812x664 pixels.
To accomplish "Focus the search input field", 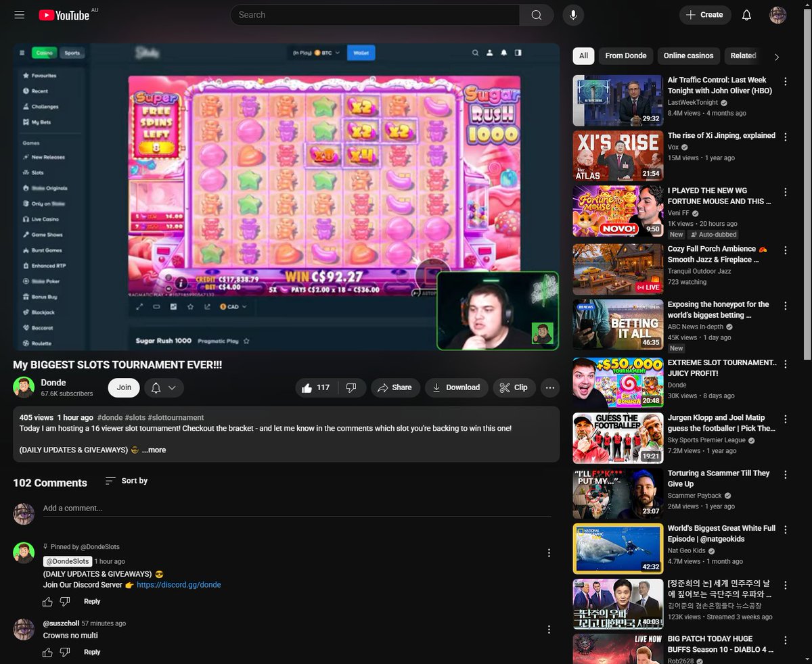I will (375, 15).
